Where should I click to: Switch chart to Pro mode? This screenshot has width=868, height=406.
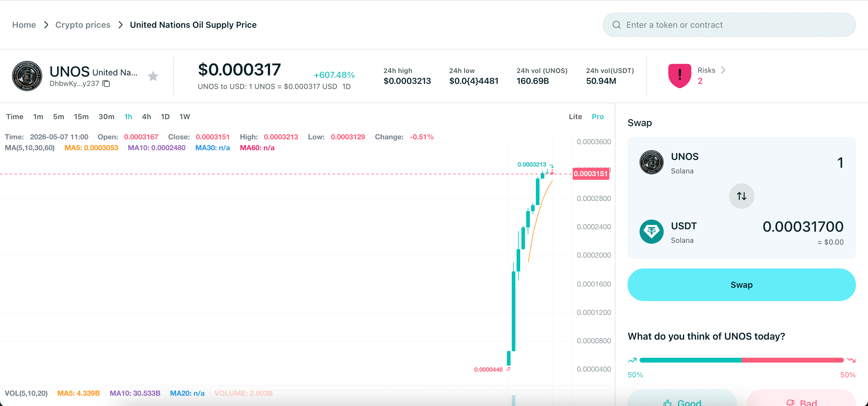tap(597, 117)
